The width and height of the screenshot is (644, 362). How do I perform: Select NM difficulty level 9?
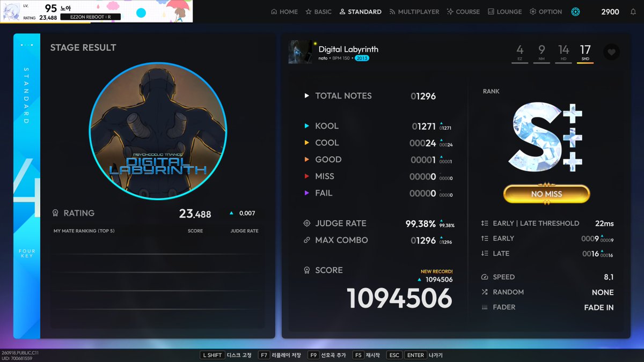(x=541, y=54)
